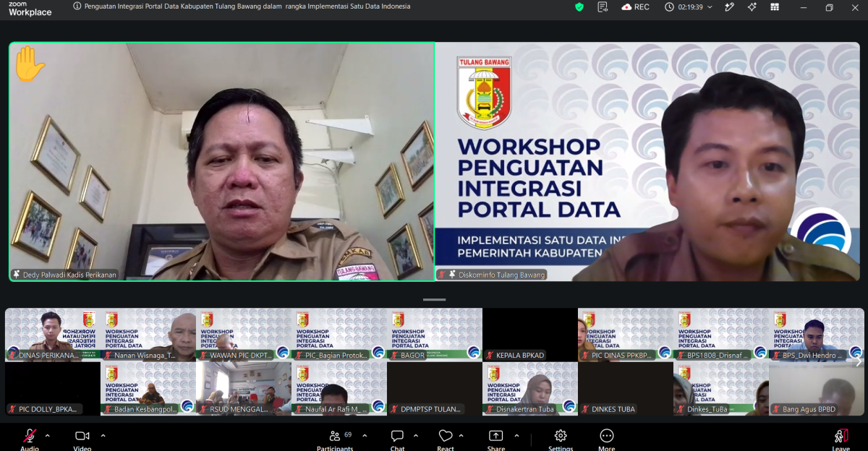Start Share screen
Screen dimensions: 868x451
(496, 439)
